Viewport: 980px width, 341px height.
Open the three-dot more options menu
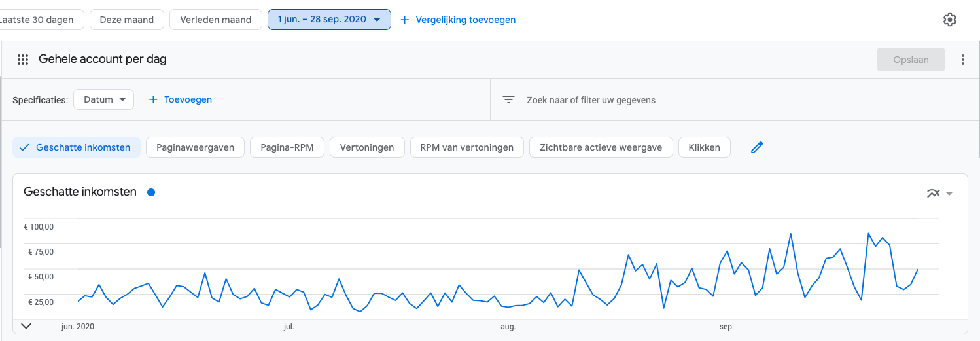click(x=963, y=60)
